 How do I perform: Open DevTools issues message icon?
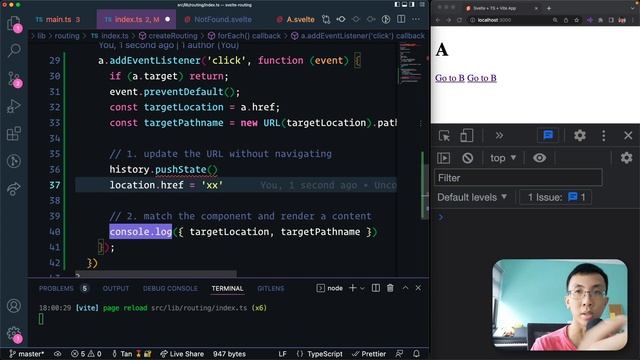[548, 136]
